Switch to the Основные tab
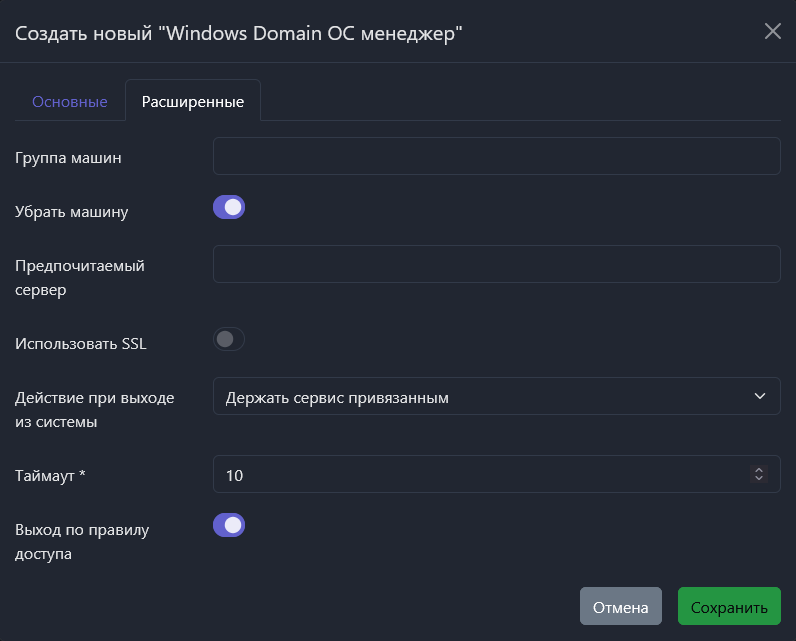796x641 pixels. [70, 102]
